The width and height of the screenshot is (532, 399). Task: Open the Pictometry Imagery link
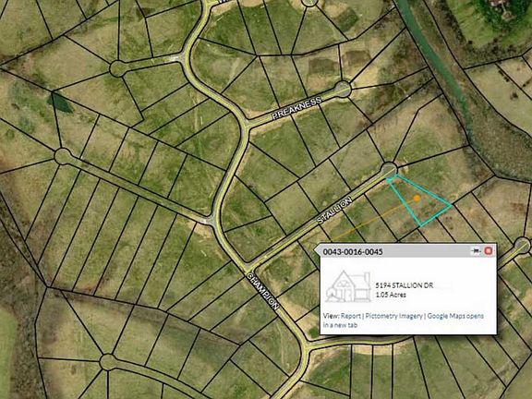[393, 316]
